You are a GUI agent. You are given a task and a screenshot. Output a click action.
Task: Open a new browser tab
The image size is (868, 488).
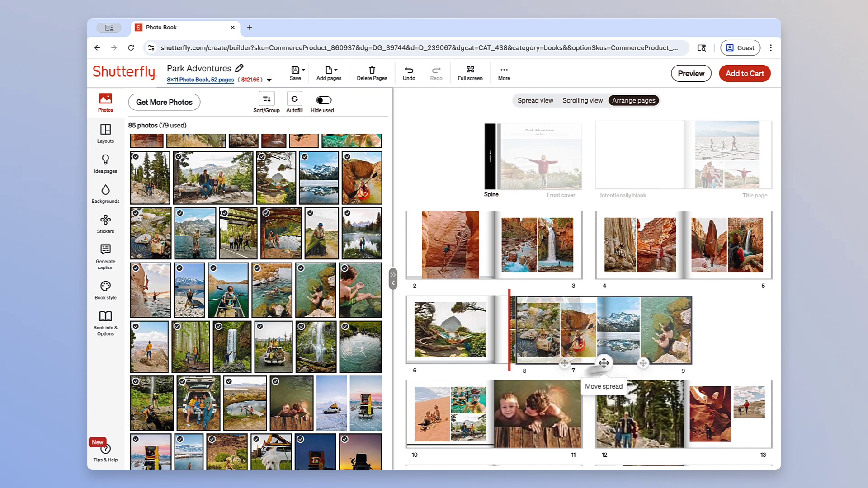pos(250,28)
